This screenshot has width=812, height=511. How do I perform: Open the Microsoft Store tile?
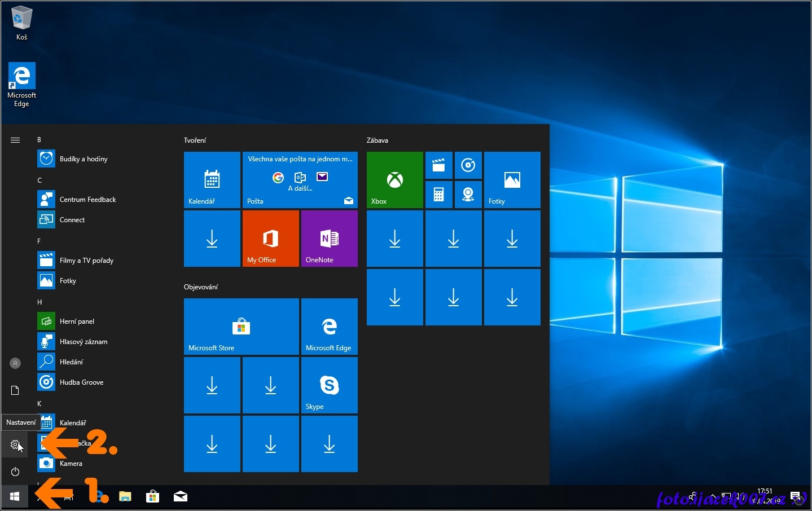tap(241, 327)
